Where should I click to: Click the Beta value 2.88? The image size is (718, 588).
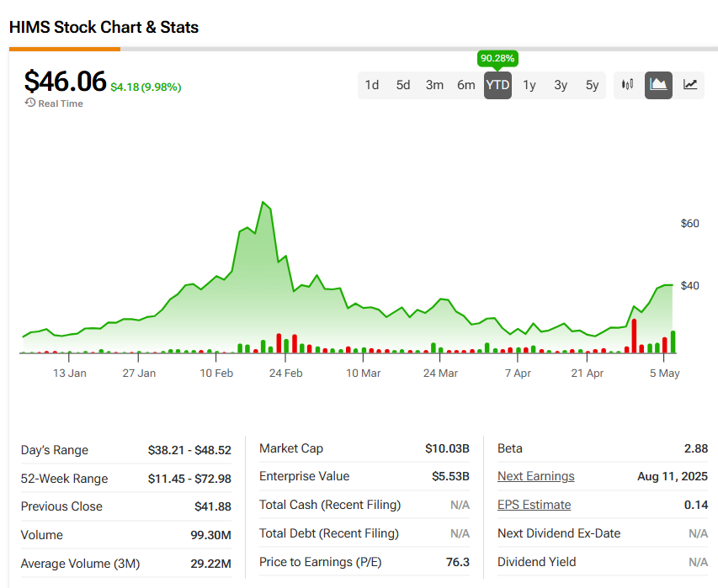(696, 448)
